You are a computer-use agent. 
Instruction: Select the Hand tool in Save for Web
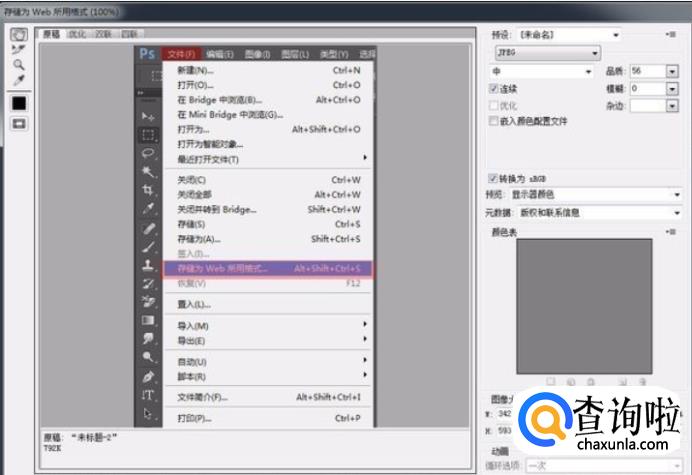click(19, 34)
